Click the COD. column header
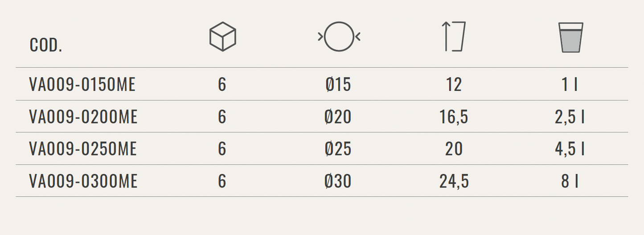The image size is (644, 235). click(46, 45)
